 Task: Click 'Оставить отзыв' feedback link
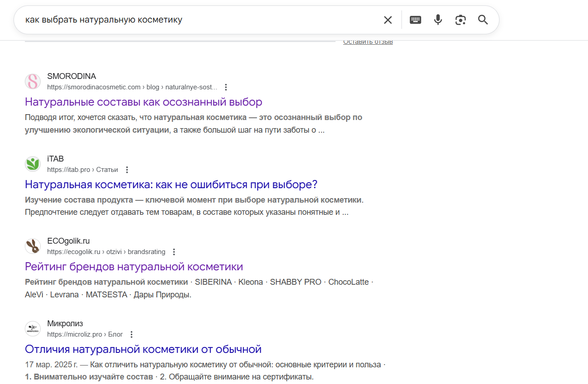click(368, 42)
